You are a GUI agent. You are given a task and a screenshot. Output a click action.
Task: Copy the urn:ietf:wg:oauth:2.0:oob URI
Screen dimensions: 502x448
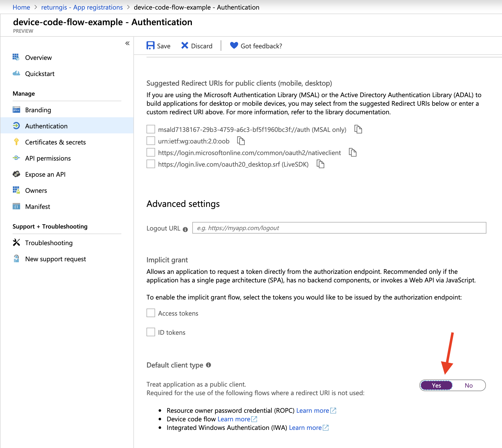(241, 141)
